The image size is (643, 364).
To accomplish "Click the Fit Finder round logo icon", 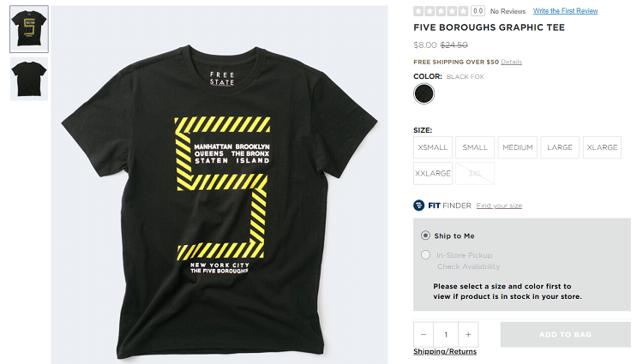I will click(418, 205).
